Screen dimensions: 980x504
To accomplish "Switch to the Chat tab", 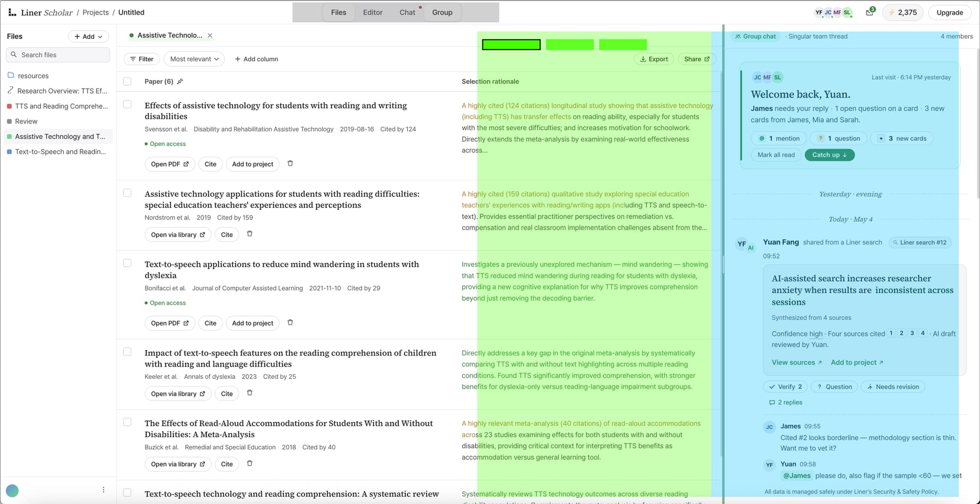I will [x=407, y=12].
